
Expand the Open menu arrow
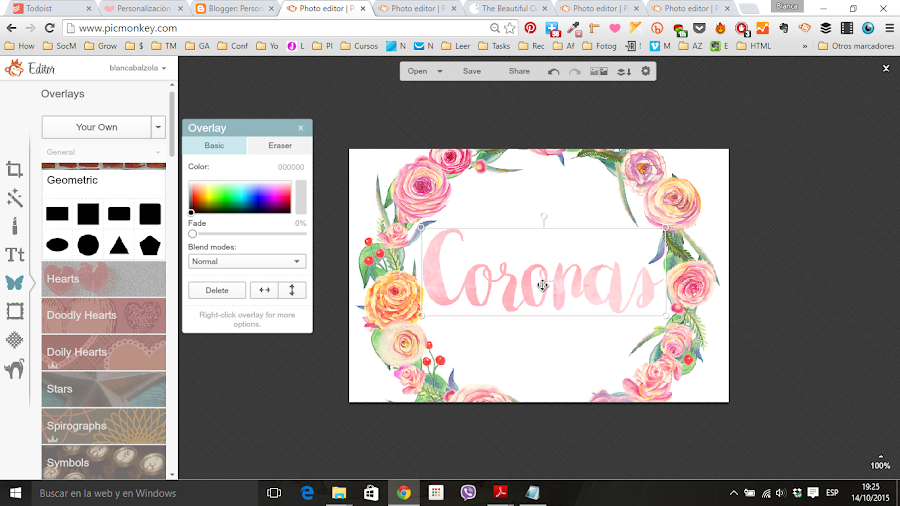point(440,71)
